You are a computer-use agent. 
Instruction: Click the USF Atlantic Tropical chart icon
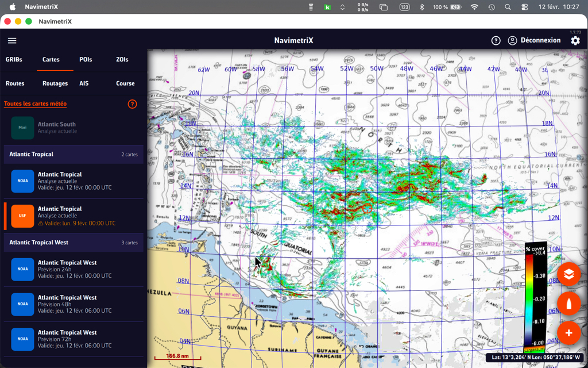(x=22, y=216)
